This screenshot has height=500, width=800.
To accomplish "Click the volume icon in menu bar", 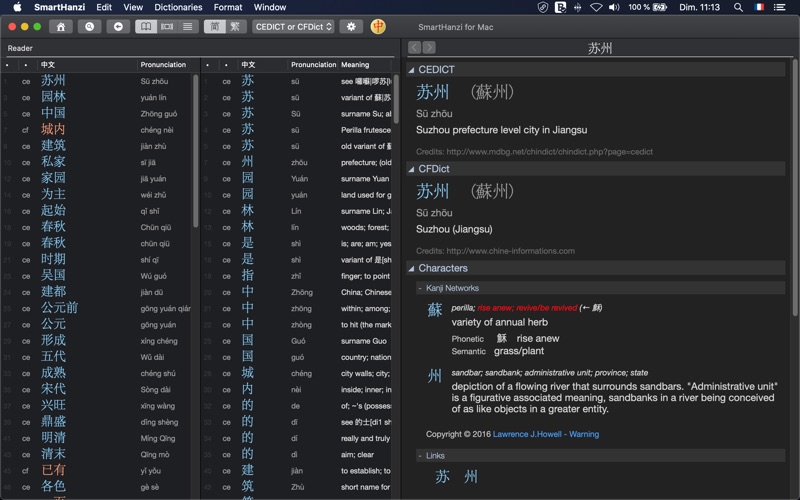I will [614, 7].
